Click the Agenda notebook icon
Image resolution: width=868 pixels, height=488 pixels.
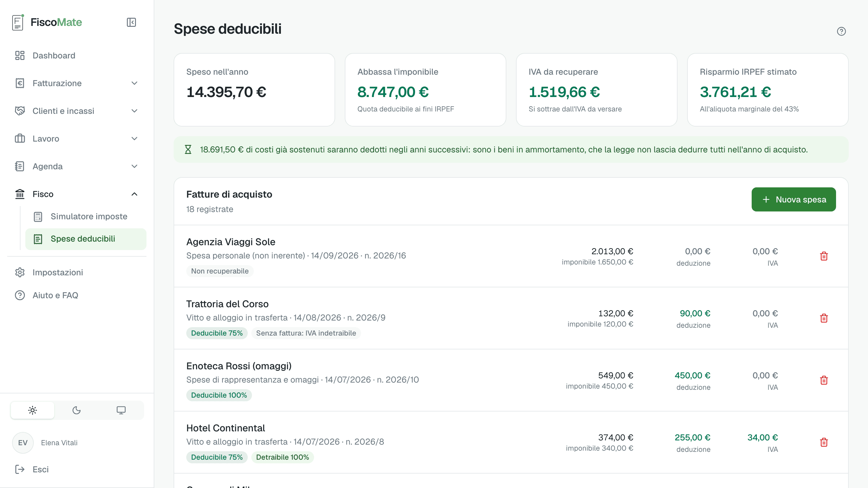click(20, 166)
